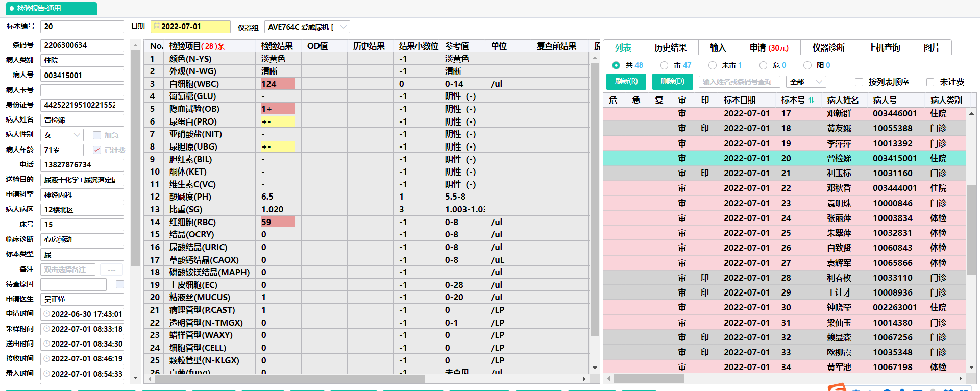Screen dimensions: 980x391
Task: Click the sample list vertical scrollbar thumb
Action: coord(971,230)
